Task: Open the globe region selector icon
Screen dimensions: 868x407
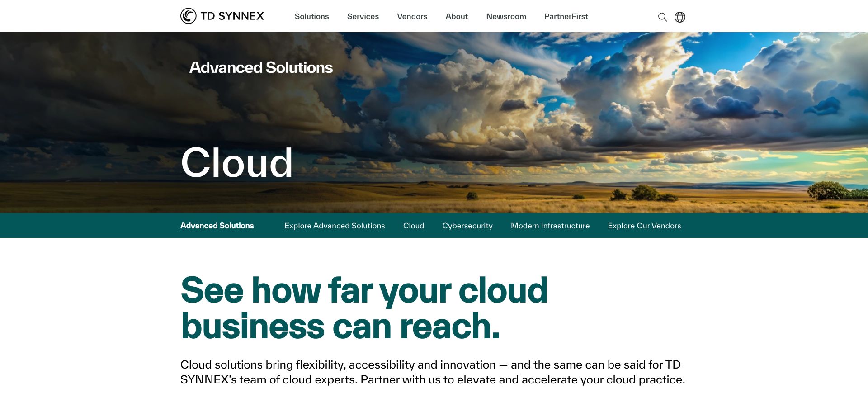Action: point(680,17)
